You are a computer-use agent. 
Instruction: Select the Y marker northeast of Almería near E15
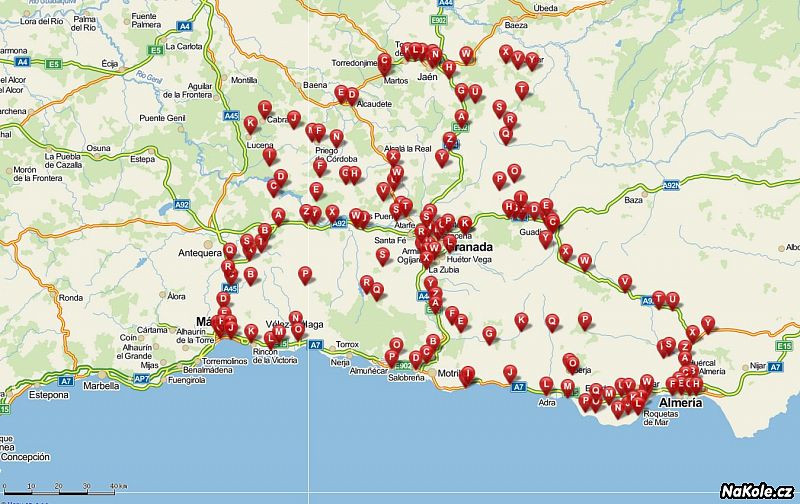(708, 324)
